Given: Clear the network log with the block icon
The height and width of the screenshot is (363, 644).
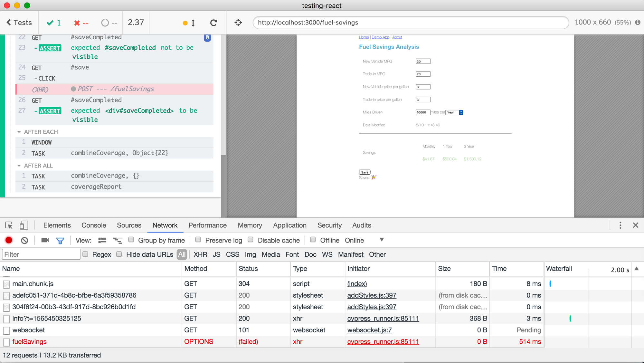Looking at the screenshot, I should tap(24, 240).
